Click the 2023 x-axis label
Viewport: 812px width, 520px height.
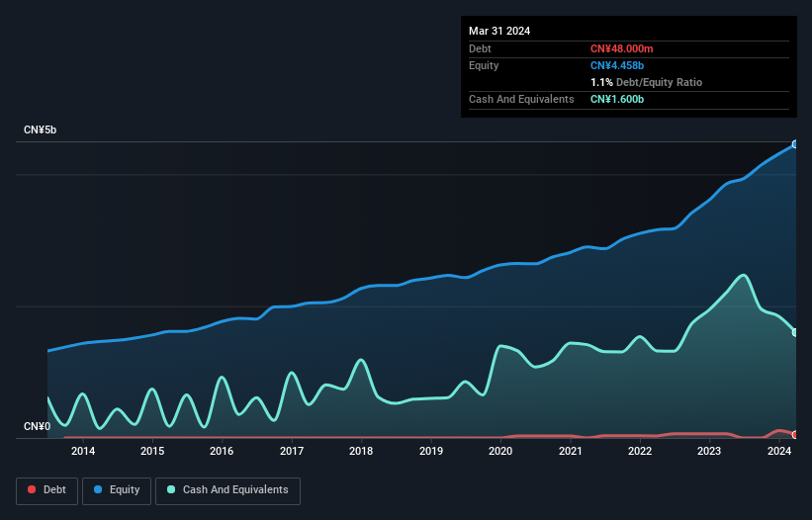(709, 451)
